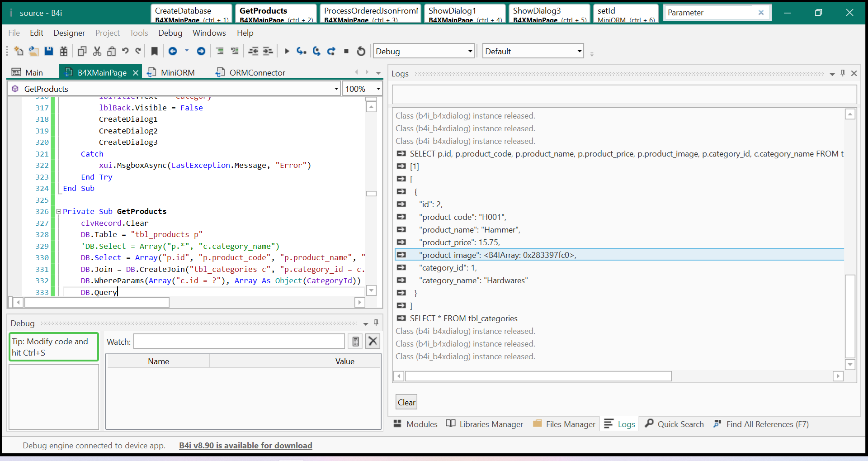Image resolution: width=868 pixels, height=461 pixels.
Task: Open Find All References (F7) tab
Action: (761, 424)
